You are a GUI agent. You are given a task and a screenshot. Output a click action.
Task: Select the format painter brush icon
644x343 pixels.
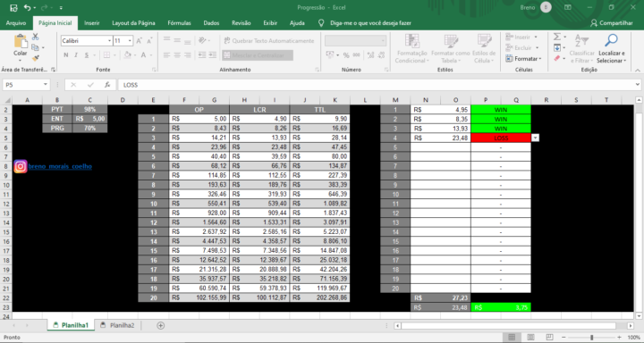36,59
